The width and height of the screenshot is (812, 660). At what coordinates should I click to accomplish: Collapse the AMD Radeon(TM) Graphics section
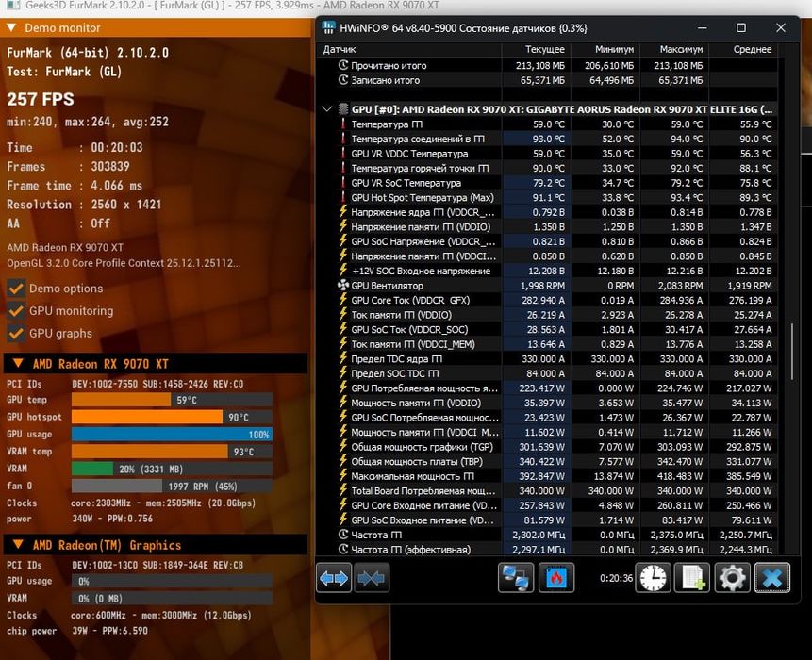coord(18,545)
